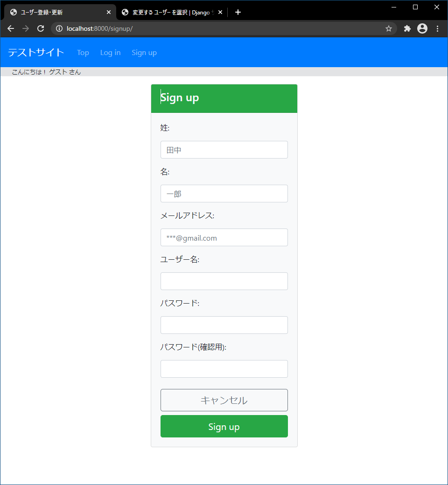The width and height of the screenshot is (448, 485).
Task: Open the Chrome profile avatar icon
Action: tap(422, 28)
